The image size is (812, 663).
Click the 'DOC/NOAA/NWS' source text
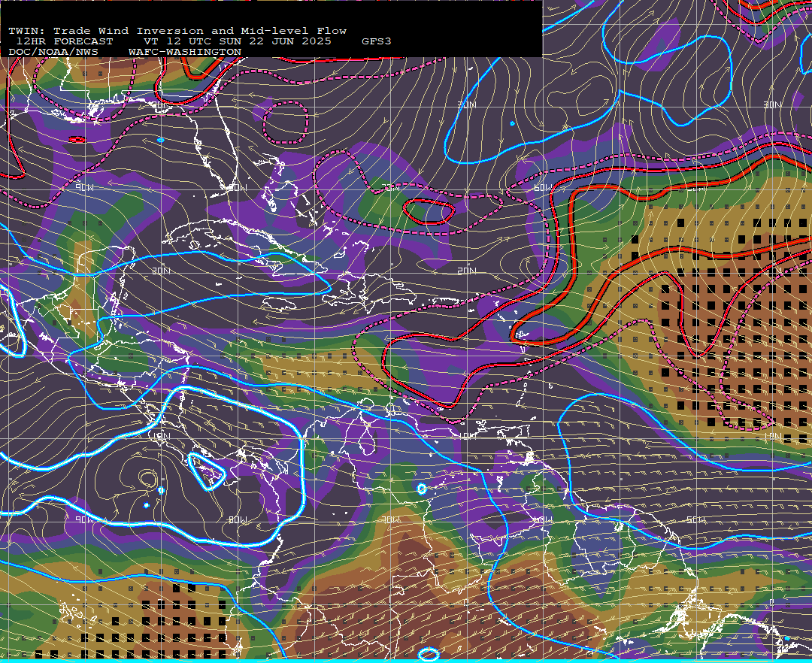53,53
